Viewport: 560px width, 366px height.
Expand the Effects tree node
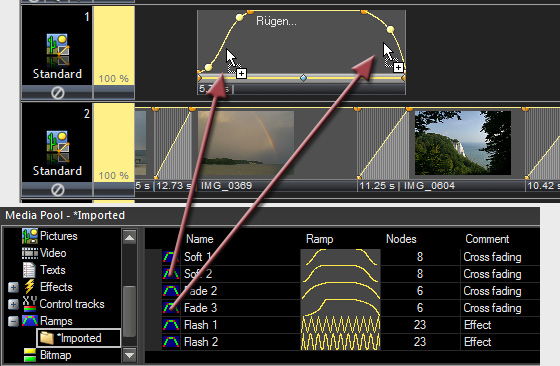point(13,287)
